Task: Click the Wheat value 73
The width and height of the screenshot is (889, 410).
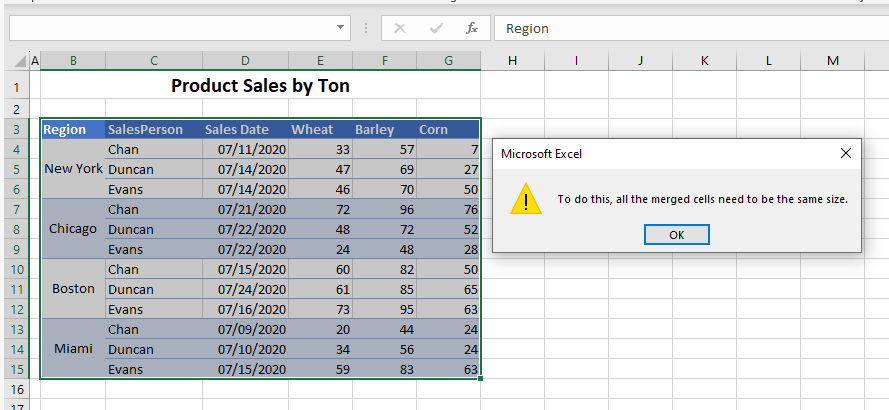Action: pyautogui.click(x=320, y=309)
